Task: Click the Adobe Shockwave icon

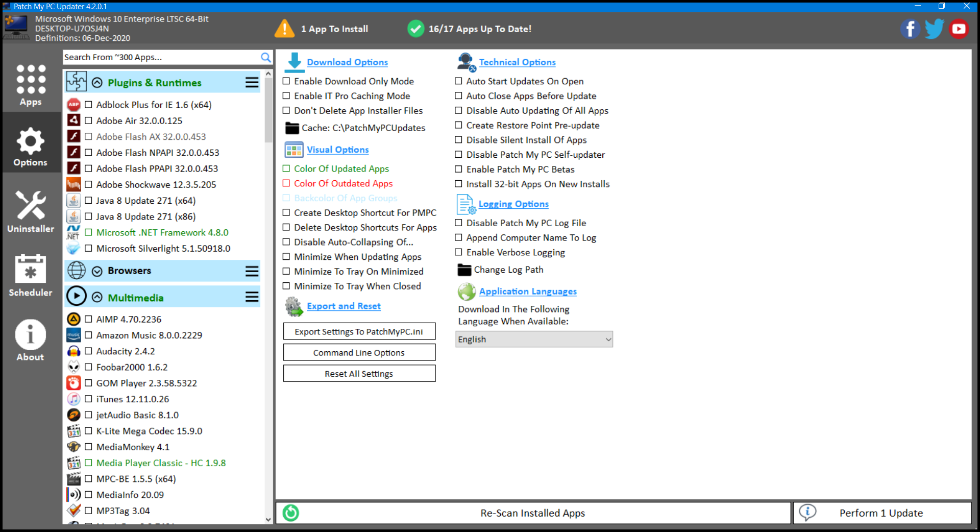Action: [x=73, y=184]
